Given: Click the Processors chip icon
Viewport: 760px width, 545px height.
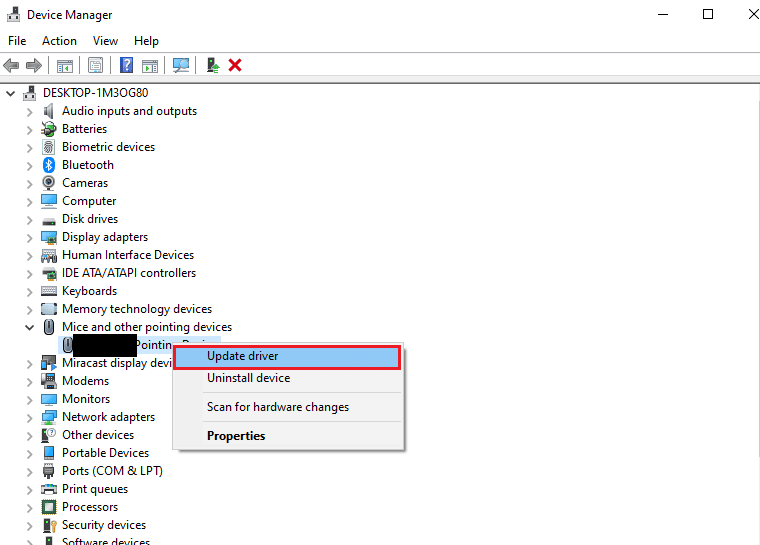Looking at the screenshot, I should pyautogui.click(x=48, y=507).
